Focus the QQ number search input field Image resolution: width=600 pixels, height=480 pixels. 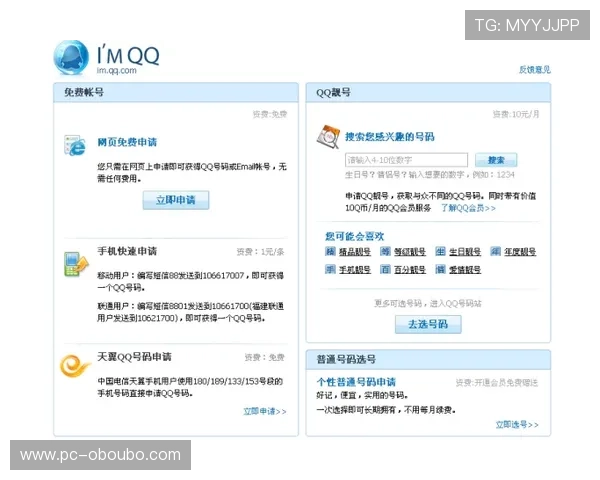pyautogui.click(x=406, y=160)
